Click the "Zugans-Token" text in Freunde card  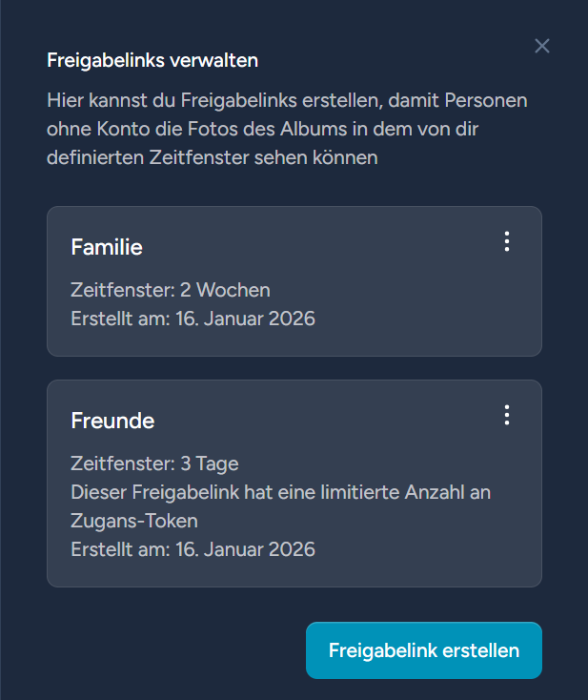[x=133, y=521]
